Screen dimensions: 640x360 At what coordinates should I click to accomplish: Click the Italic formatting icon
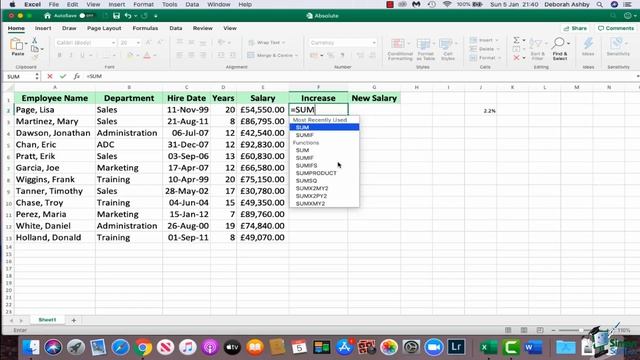[71, 56]
